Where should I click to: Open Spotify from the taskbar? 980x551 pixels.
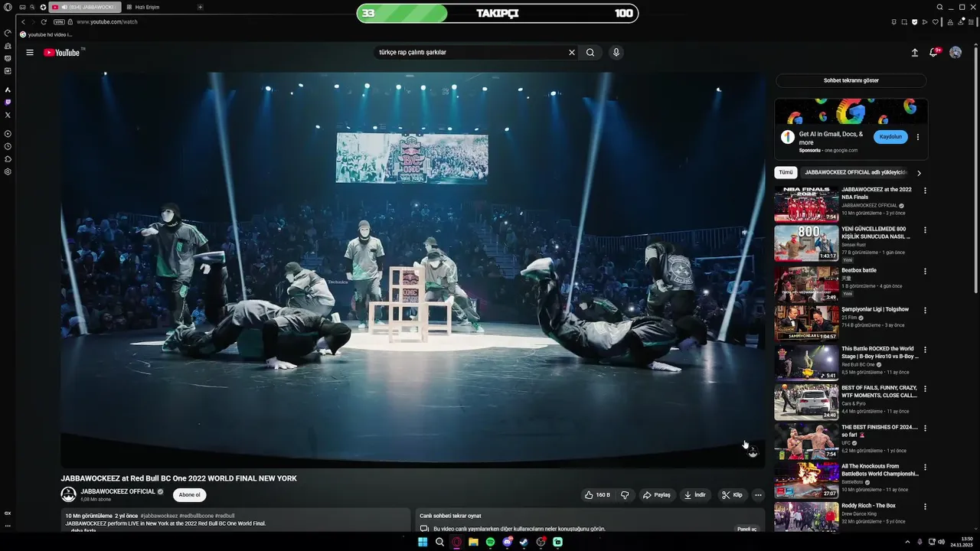click(x=490, y=542)
